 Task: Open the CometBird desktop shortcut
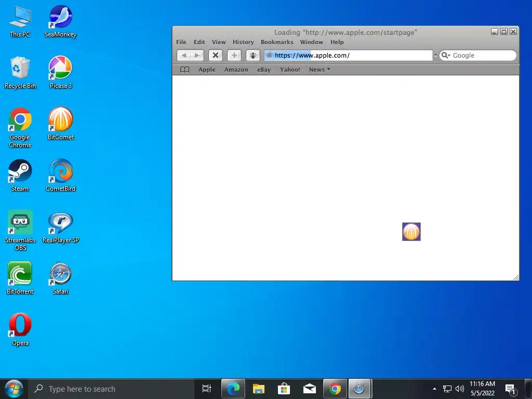(60, 176)
